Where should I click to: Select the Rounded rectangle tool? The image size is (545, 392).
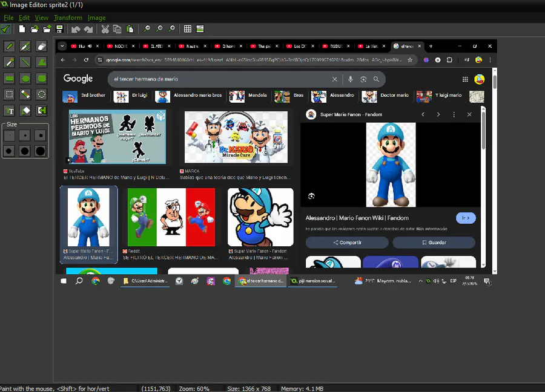tap(41, 79)
